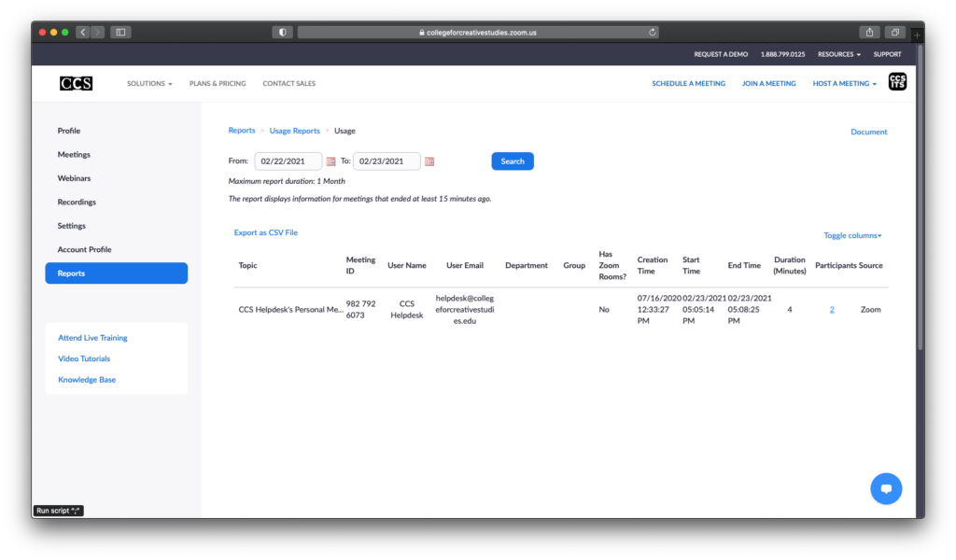Open the From date calendar picker icon
The height and width of the screenshot is (560, 956).
tap(331, 161)
